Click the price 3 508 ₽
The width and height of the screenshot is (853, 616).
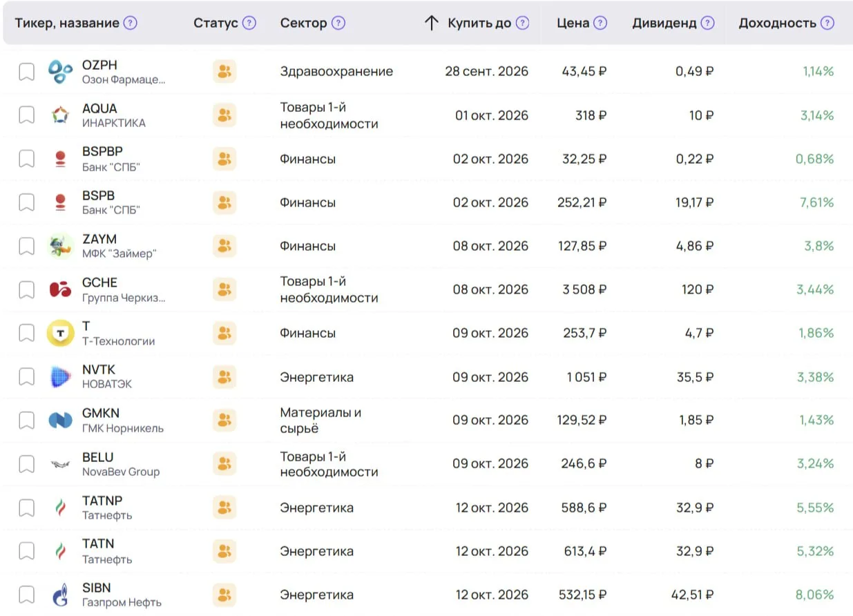pos(584,289)
